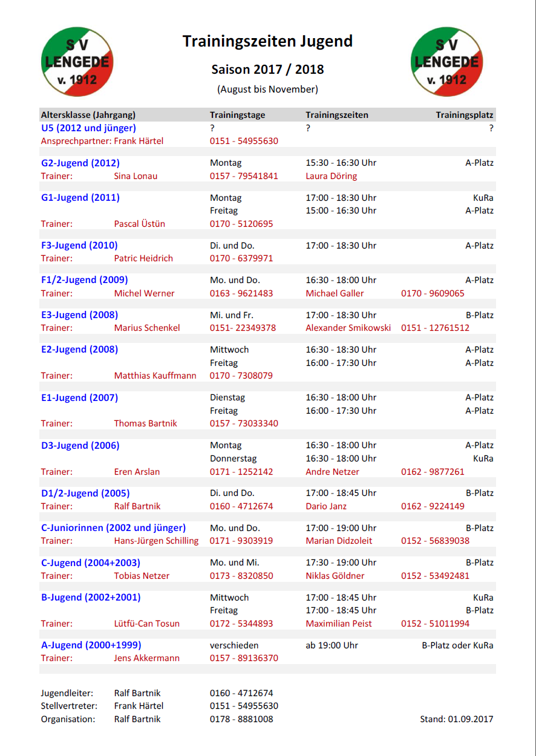Select the 'E1-Jugend (2007)' heading
The width and height of the screenshot is (536, 756).
pyautogui.click(x=79, y=397)
